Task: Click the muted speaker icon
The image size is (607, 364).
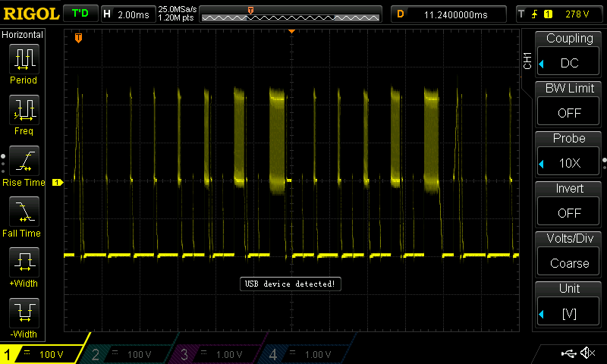Action: 587,353
